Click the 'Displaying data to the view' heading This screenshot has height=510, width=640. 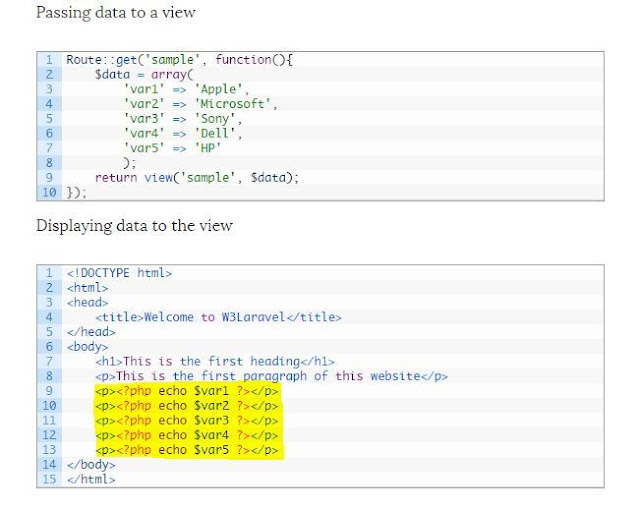pos(134,225)
